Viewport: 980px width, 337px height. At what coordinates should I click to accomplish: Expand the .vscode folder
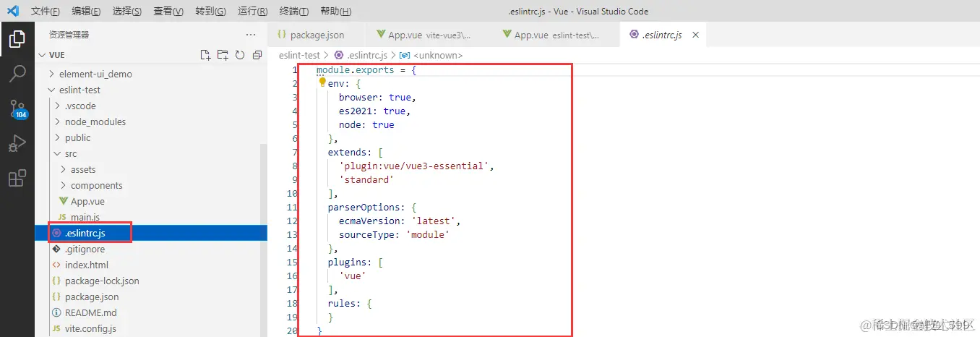(57, 106)
